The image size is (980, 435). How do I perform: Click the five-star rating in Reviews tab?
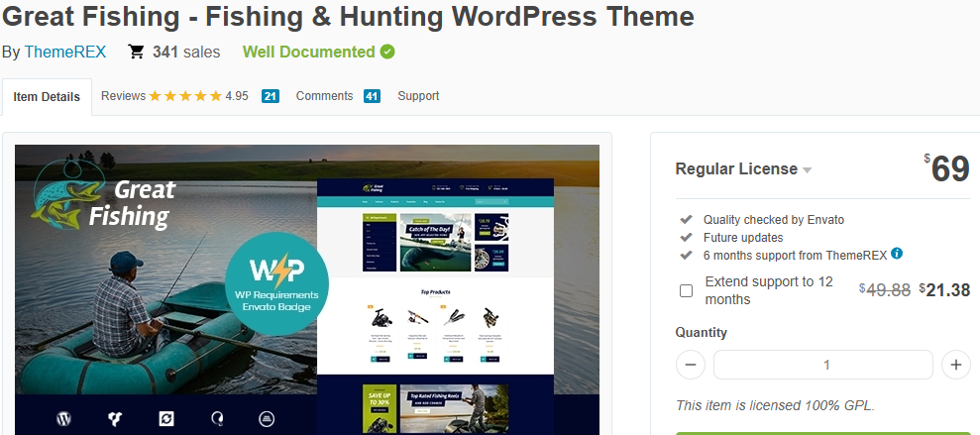pyautogui.click(x=185, y=96)
